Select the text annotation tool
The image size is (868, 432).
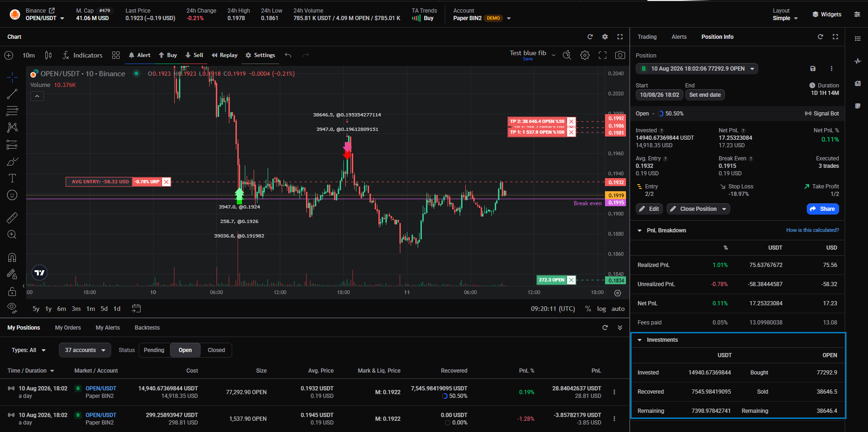[x=12, y=178]
